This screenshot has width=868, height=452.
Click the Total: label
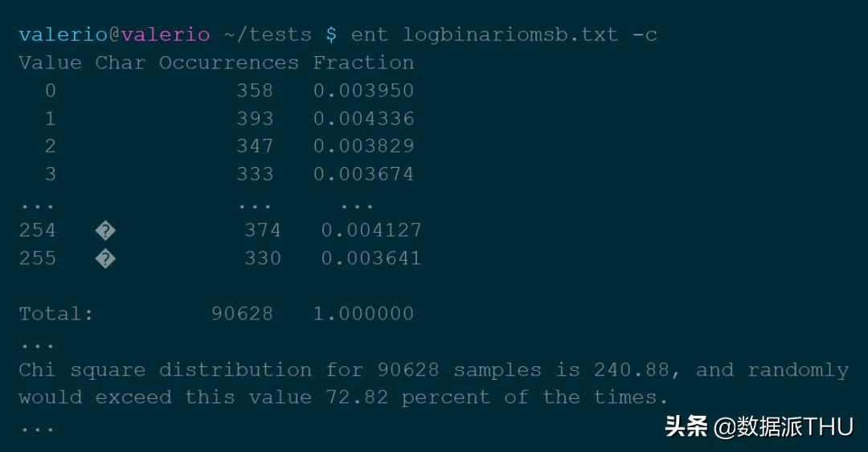tap(56, 314)
